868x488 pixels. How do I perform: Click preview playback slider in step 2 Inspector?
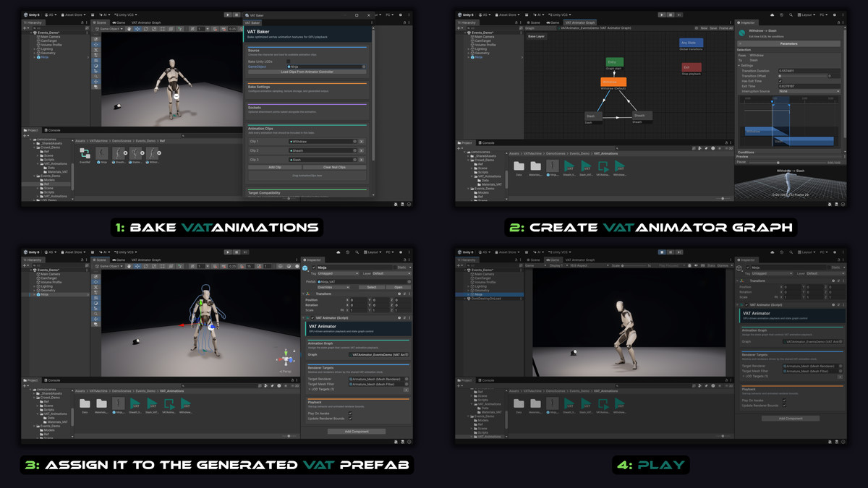click(787, 163)
